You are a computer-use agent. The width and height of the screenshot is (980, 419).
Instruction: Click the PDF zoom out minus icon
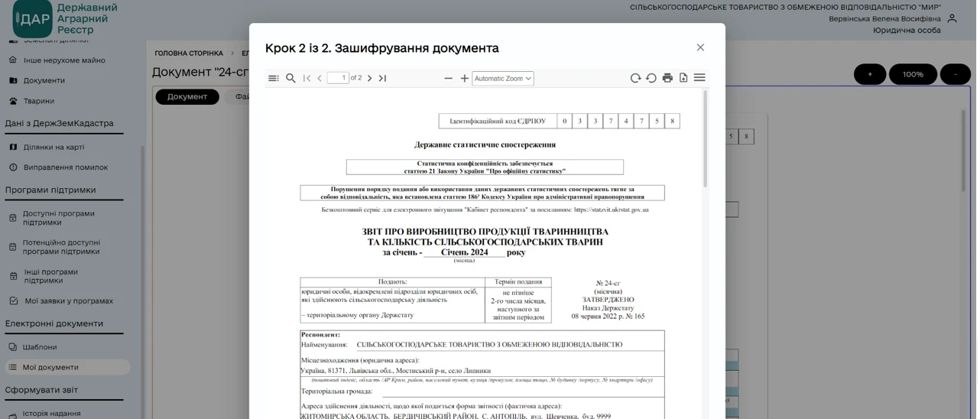450,79
